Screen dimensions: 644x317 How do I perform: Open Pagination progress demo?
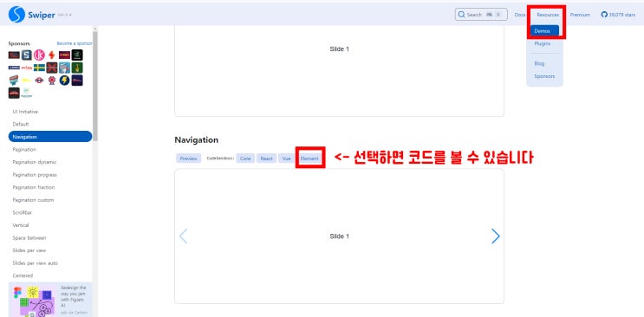35,174
